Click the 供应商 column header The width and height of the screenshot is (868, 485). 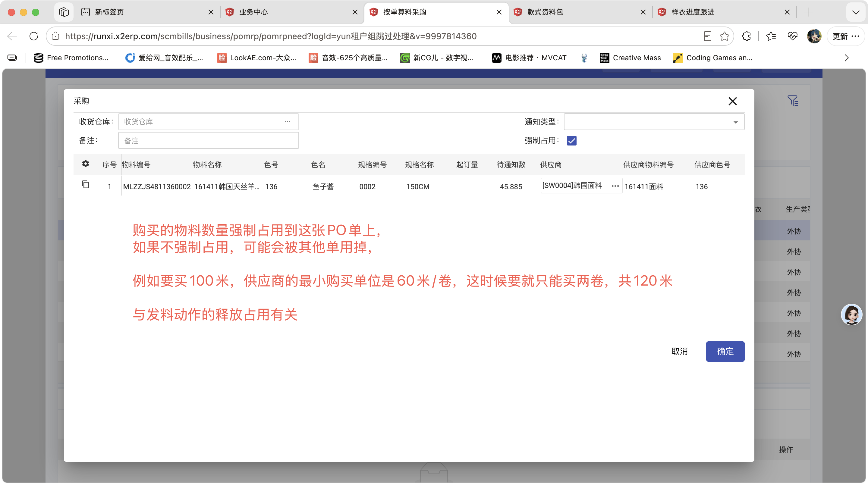coord(551,164)
